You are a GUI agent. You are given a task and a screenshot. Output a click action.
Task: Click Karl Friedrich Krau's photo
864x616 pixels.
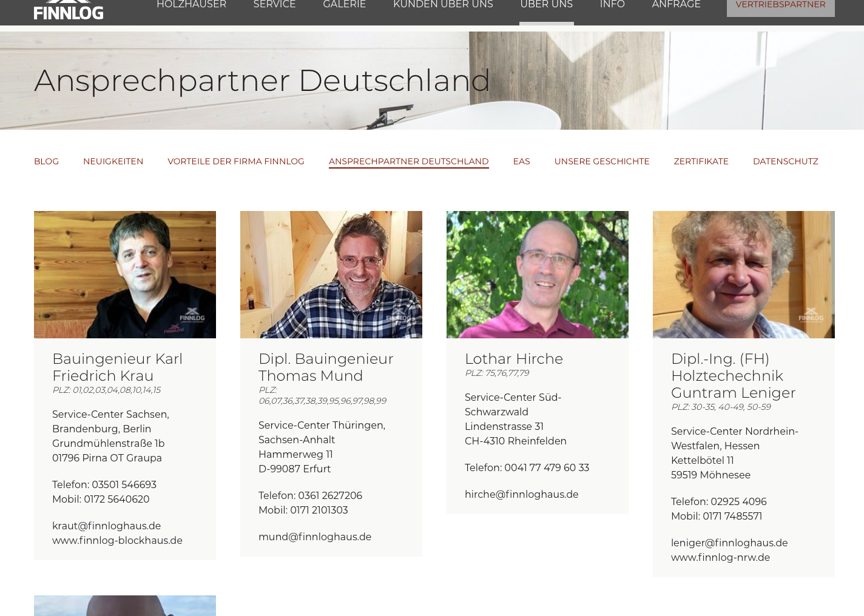point(125,275)
